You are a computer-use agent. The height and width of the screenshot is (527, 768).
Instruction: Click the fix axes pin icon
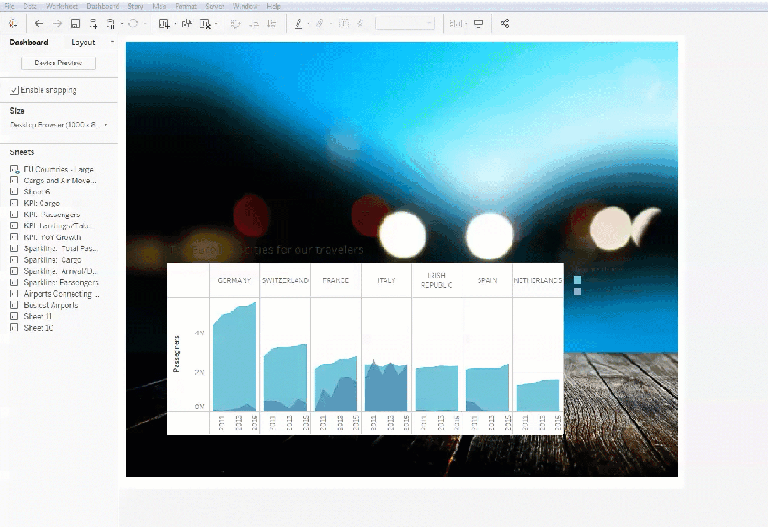(360, 24)
